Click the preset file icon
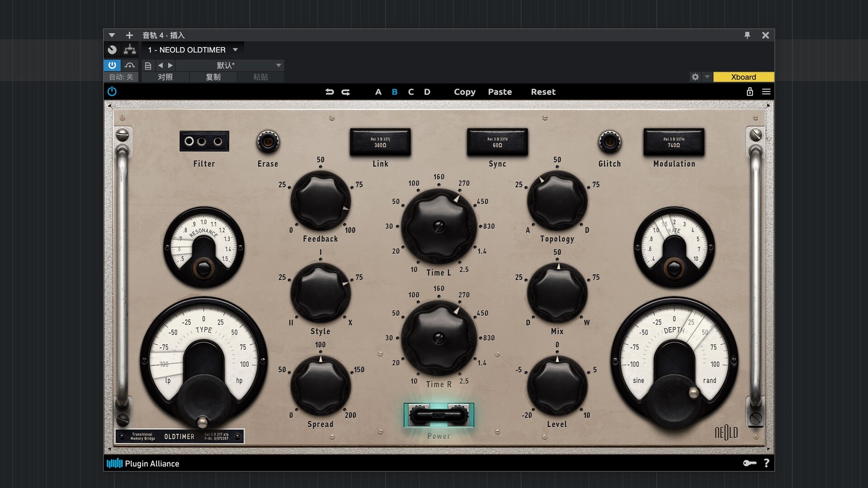Viewport: 868px width, 488px height. [148, 66]
